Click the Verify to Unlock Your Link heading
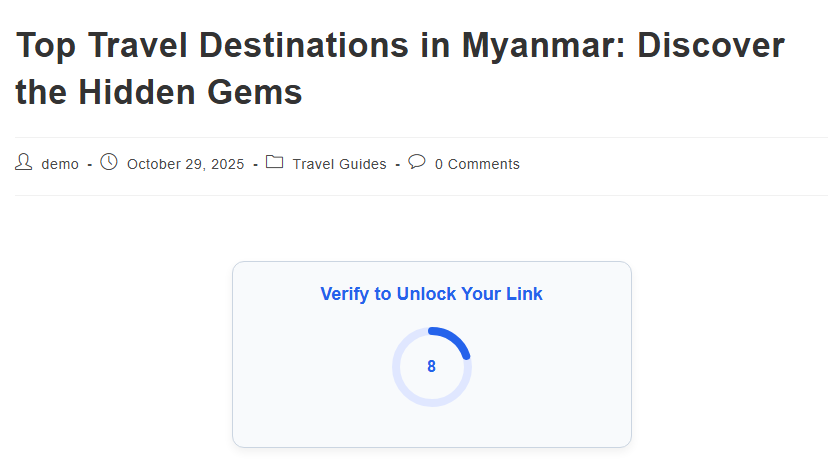 click(431, 294)
